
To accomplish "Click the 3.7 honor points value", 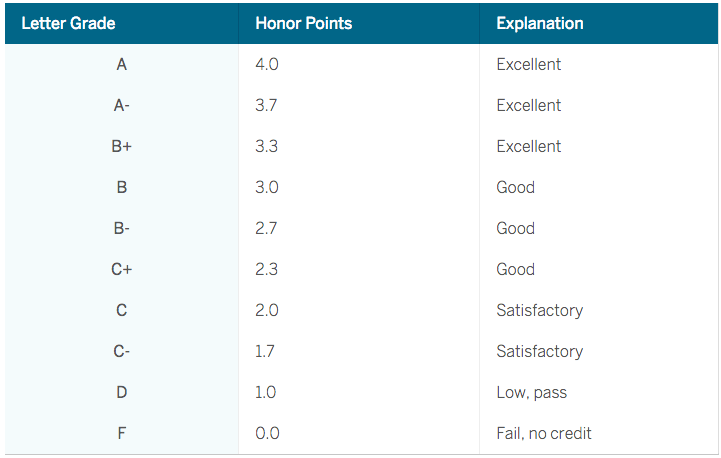I will coord(266,105).
